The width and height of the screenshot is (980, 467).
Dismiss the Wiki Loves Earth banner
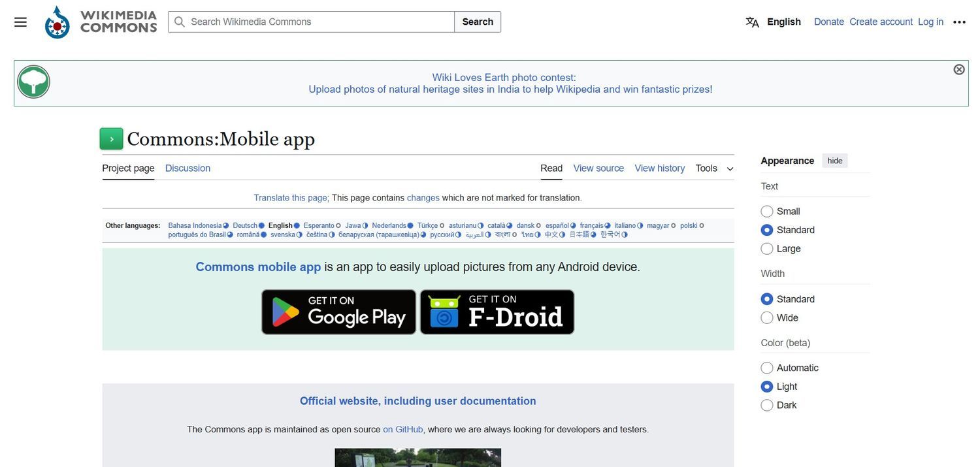tap(959, 69)
